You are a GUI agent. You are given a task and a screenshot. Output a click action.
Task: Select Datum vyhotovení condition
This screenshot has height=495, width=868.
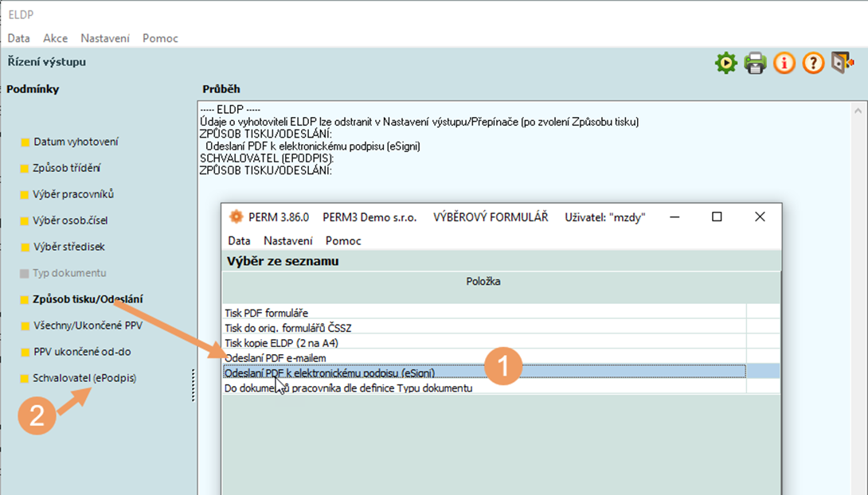point(76,142)
